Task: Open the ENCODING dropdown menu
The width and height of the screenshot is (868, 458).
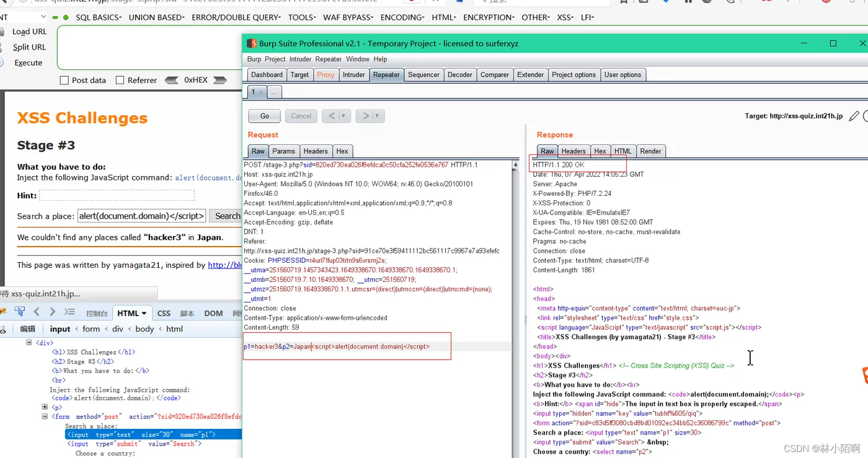Action: (x=402, y=17)
